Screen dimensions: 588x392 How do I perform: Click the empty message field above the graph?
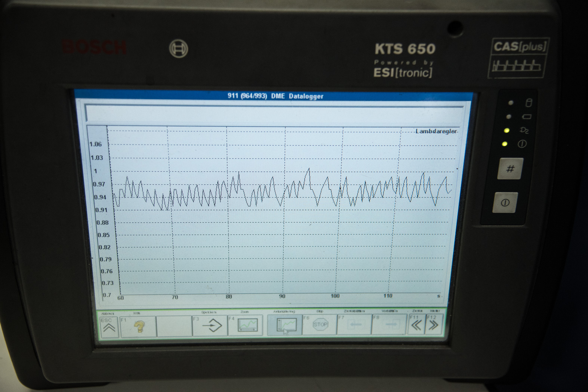[275, 113]
